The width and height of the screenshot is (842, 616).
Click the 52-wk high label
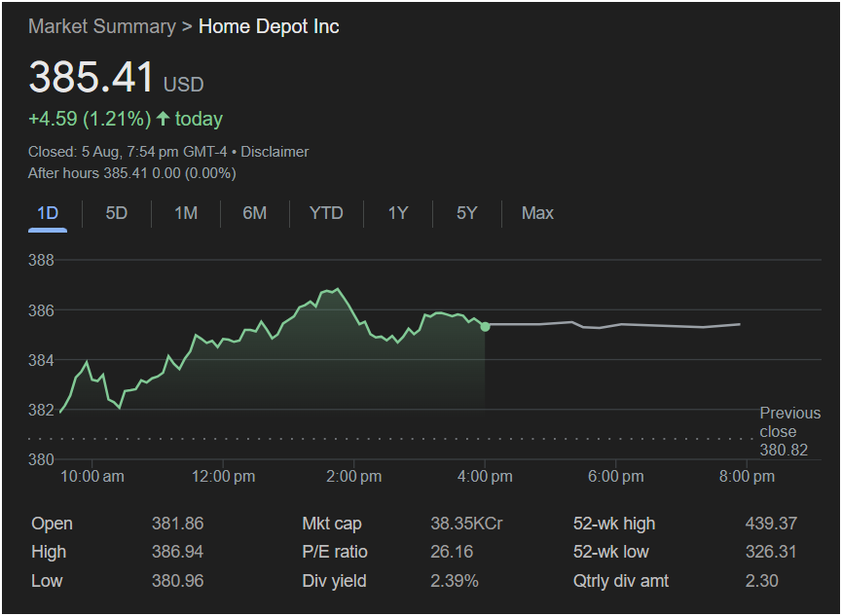click(x=614, y=524)
